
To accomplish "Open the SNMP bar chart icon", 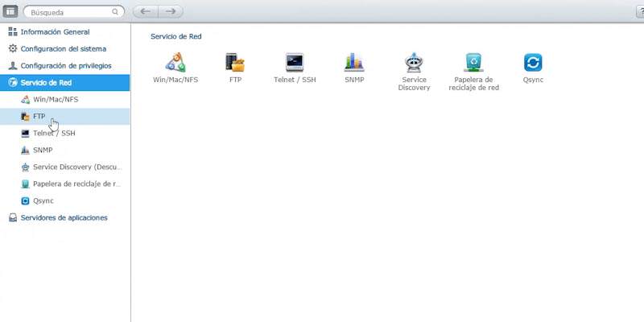I will pos(354,63).
